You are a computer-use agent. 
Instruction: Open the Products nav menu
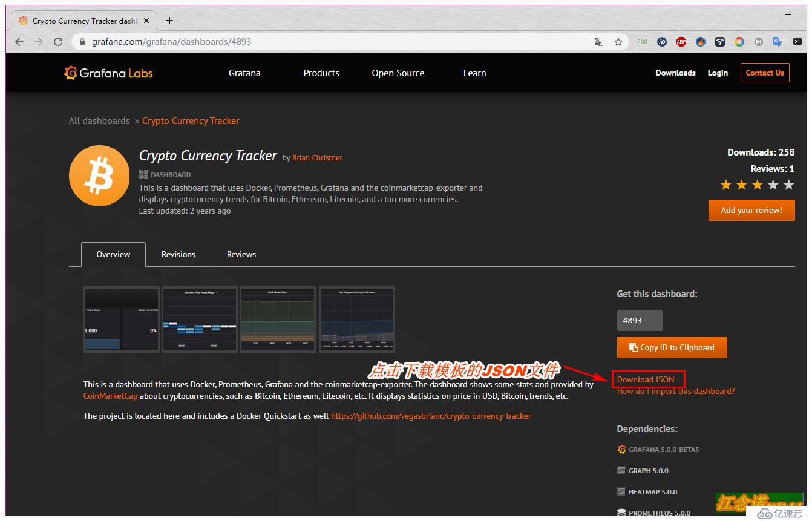tap(321, 73)
